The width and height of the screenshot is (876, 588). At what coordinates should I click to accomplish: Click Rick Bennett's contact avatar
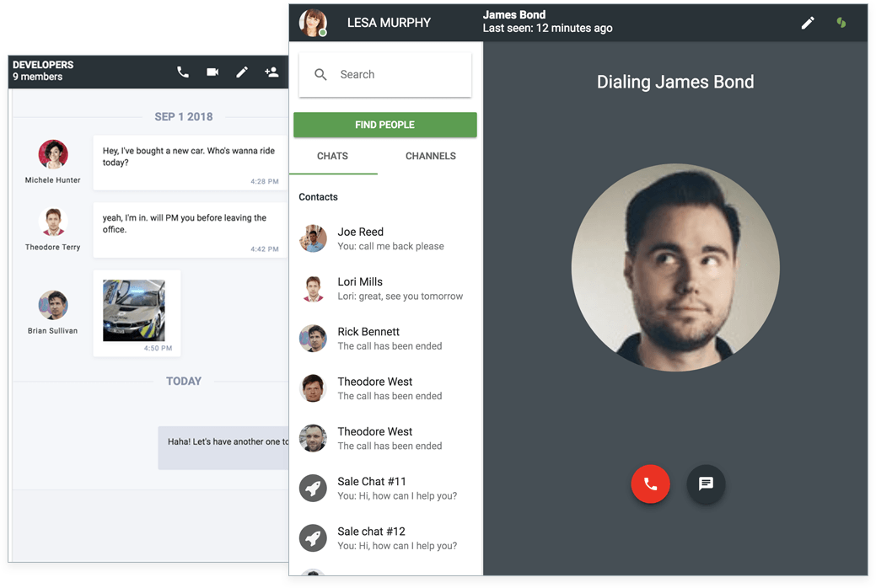[313, 339]
